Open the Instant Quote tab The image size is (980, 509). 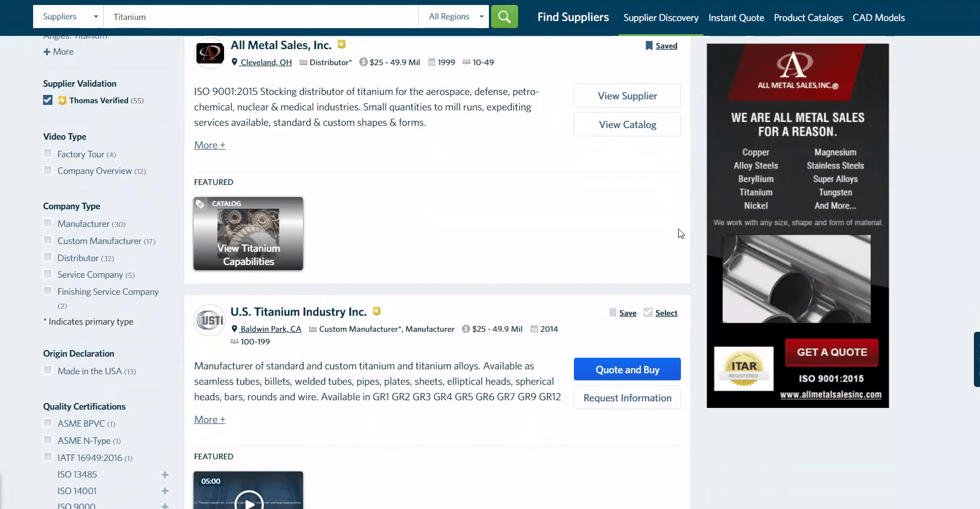[736, 18]
